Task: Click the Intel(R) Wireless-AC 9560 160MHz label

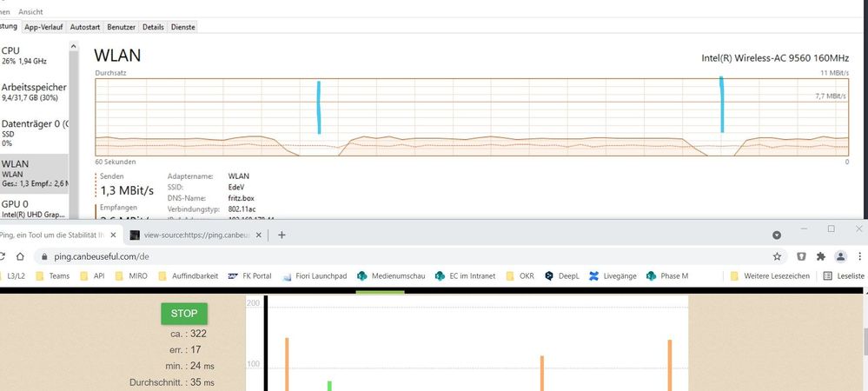Action: [774, 58]
